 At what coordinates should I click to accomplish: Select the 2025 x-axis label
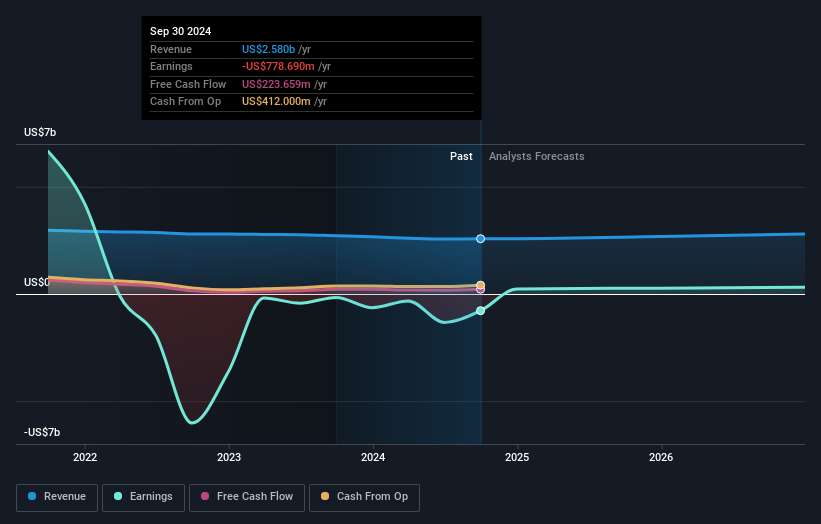(517, 458)
